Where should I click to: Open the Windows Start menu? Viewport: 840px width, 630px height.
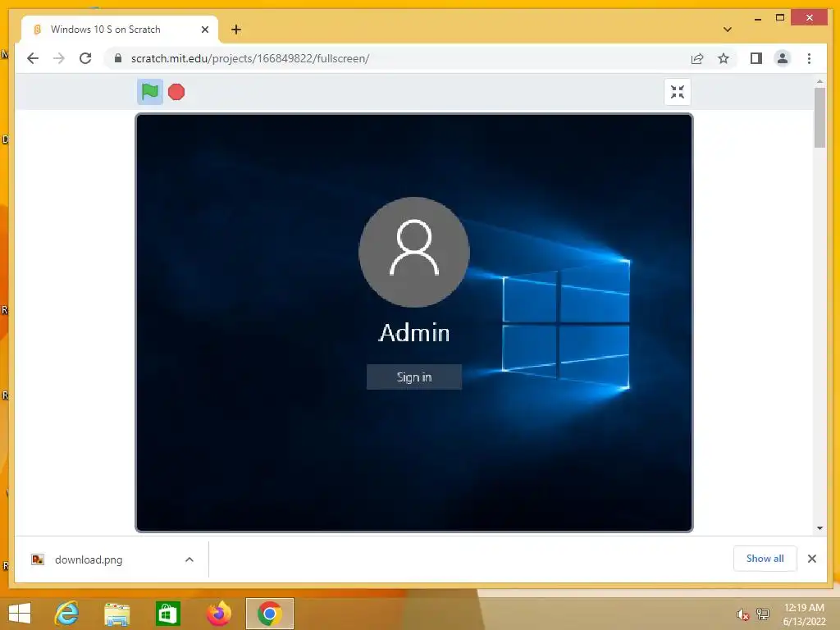[20, 614]
